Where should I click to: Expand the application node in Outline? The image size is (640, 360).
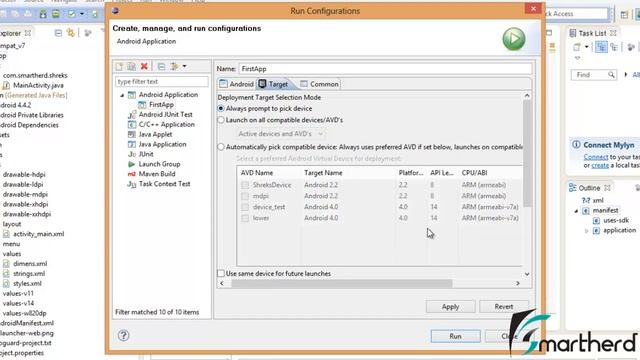pyautogui.click(x=587, y=231)
